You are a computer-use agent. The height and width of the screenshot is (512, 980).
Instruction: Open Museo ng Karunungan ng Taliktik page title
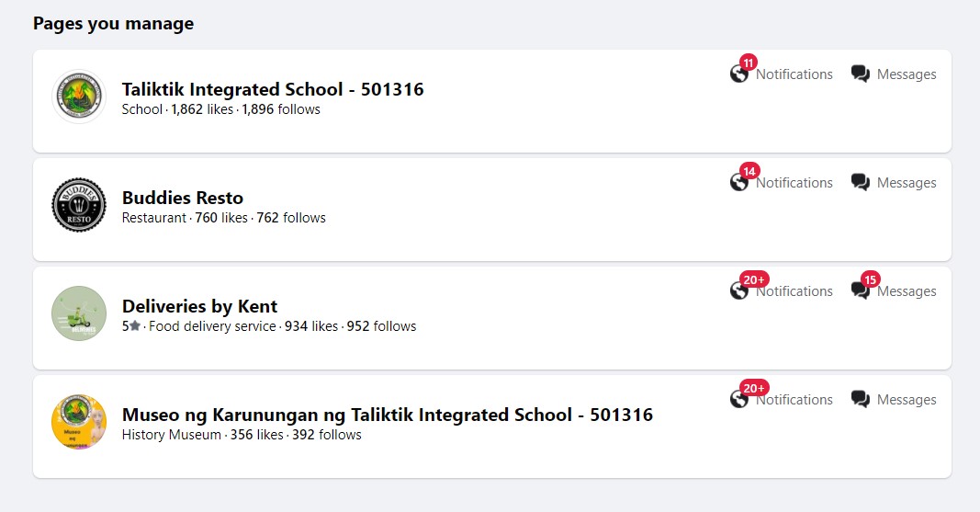click(x=387, y=415)
